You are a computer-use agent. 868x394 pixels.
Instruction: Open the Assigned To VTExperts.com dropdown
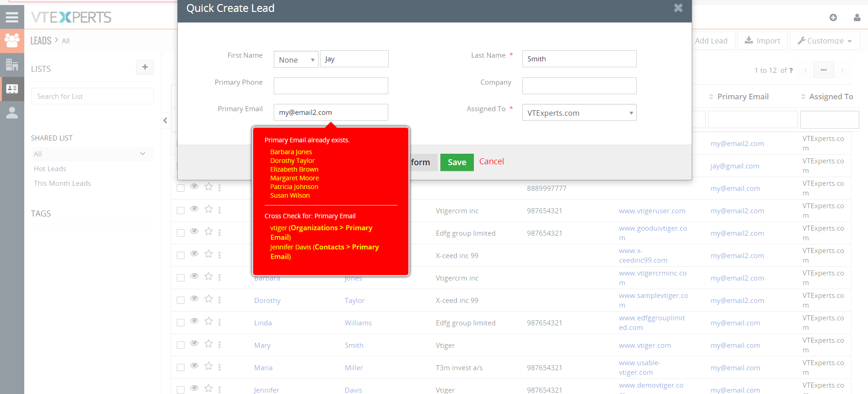click(579, 113)
